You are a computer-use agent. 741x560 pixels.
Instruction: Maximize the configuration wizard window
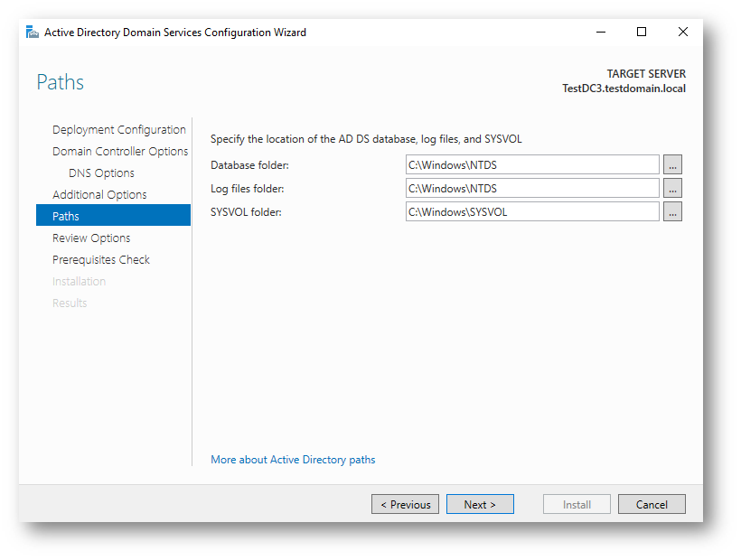[x=642, y=33]
